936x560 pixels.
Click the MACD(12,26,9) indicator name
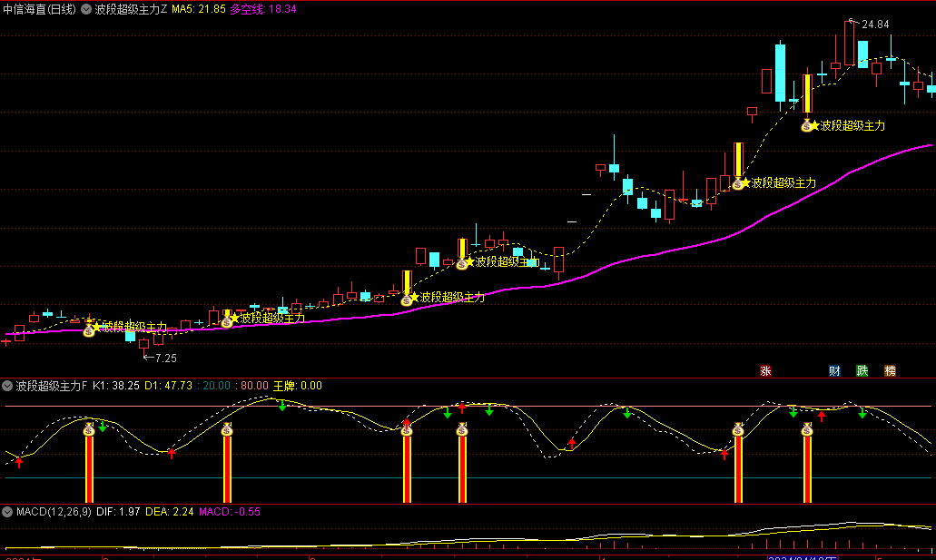54,512
